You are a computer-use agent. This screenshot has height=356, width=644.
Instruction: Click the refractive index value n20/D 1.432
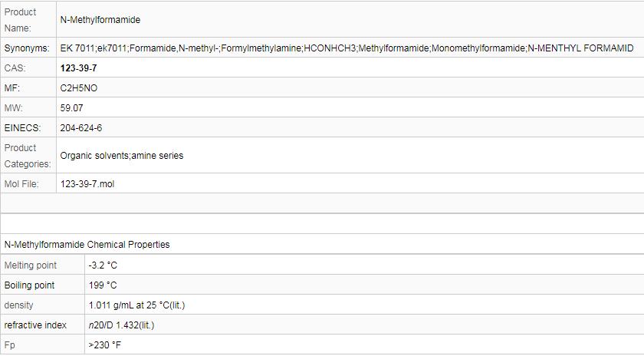point(121,325)
